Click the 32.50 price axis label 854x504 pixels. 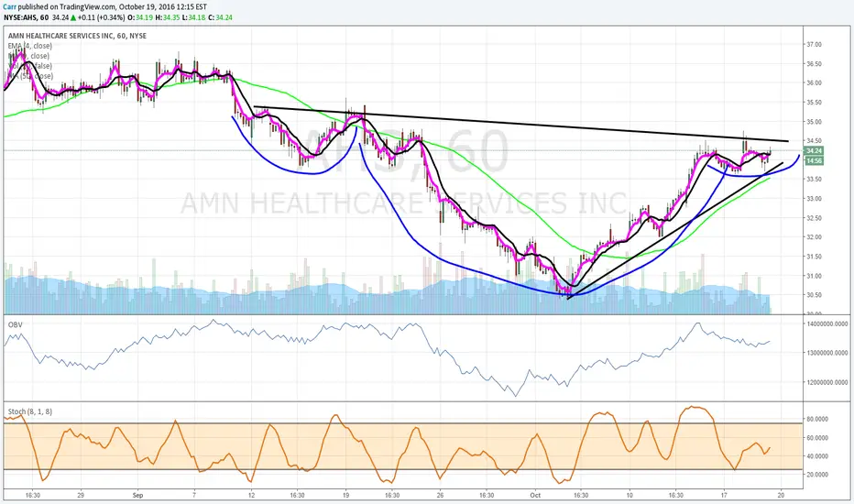(x=814, y=218)
